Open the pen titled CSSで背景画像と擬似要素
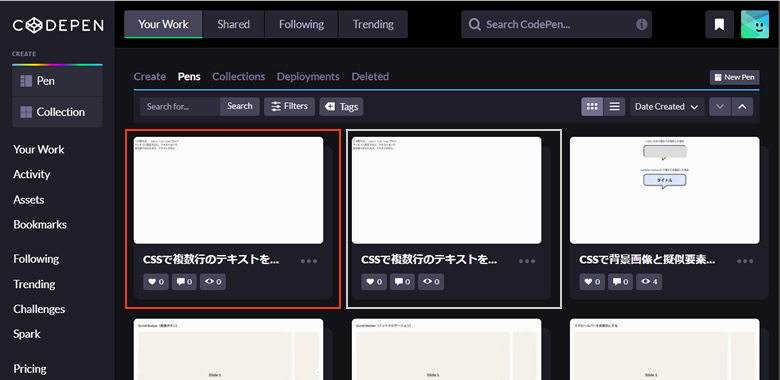This screenshot has width=780, height=380. coord(647,260)
